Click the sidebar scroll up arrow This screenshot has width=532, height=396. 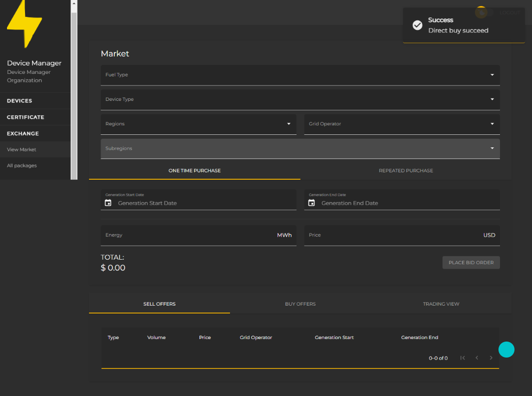point(74,3)
